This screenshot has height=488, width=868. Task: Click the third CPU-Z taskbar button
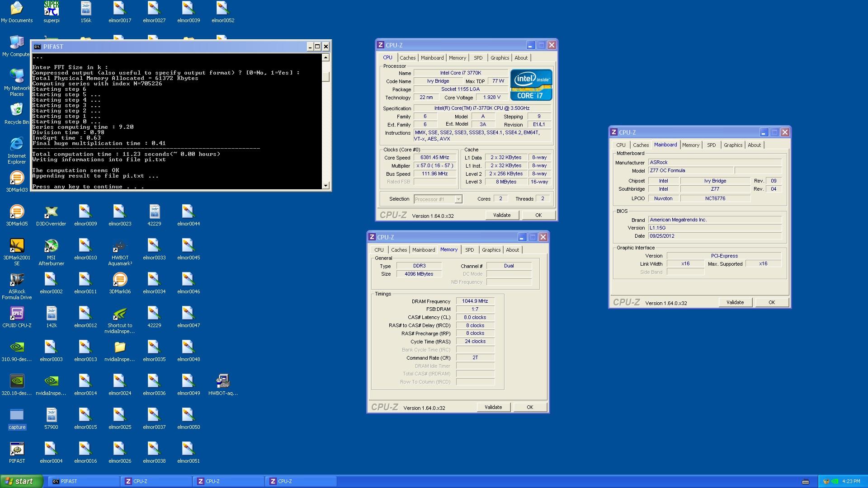point(301,481)
